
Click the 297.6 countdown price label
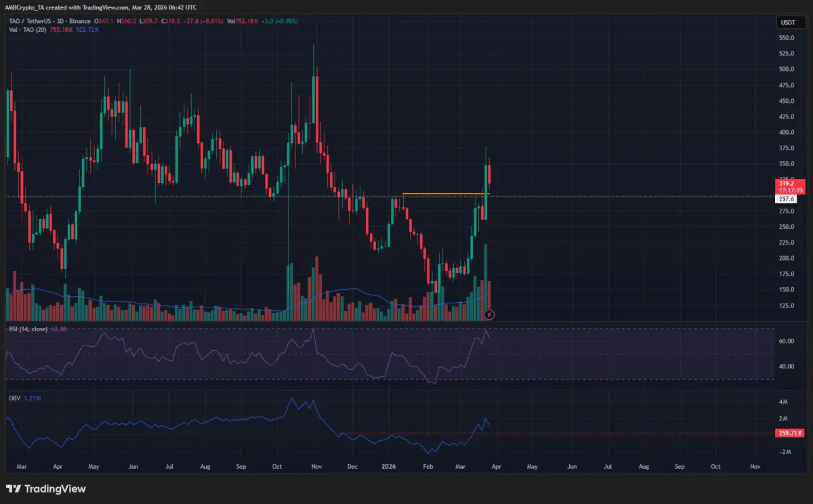pos(786,198)
